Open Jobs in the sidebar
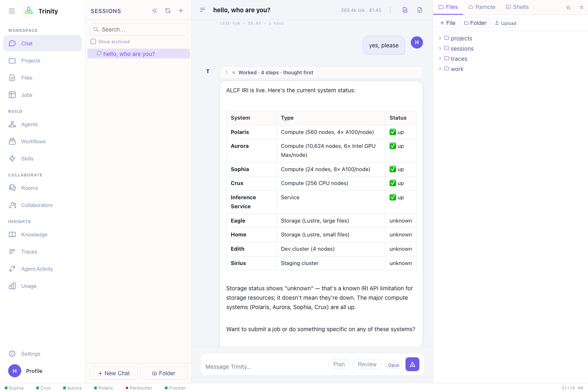This screenshot has width=588, height=392. (x=42, y=95)
